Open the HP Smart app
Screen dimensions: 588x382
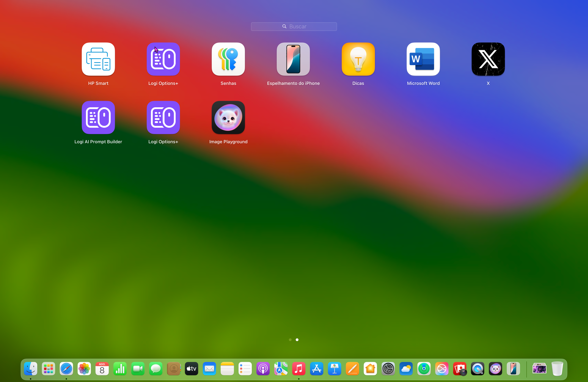pyautogui.click(x=98, y=59)
